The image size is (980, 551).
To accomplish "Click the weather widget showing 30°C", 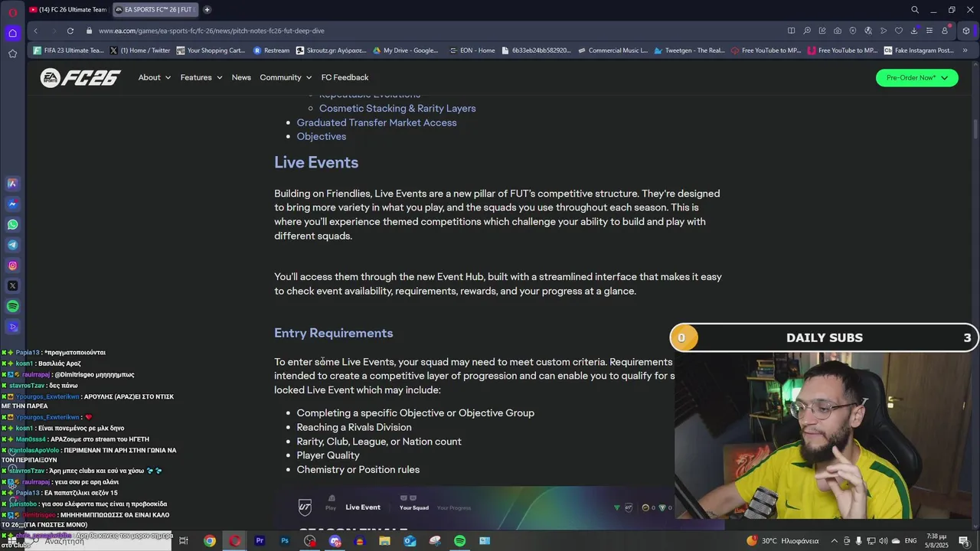I will [782, 541].
